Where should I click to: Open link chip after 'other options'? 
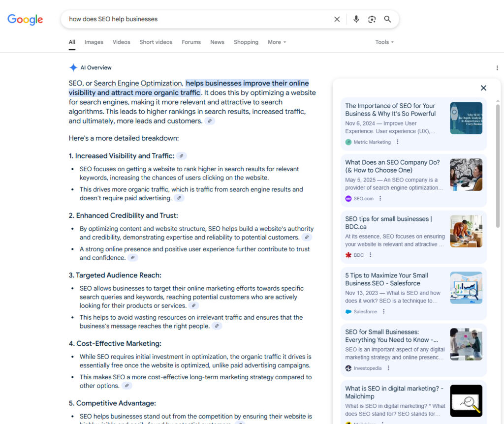[x=126, y=386]
